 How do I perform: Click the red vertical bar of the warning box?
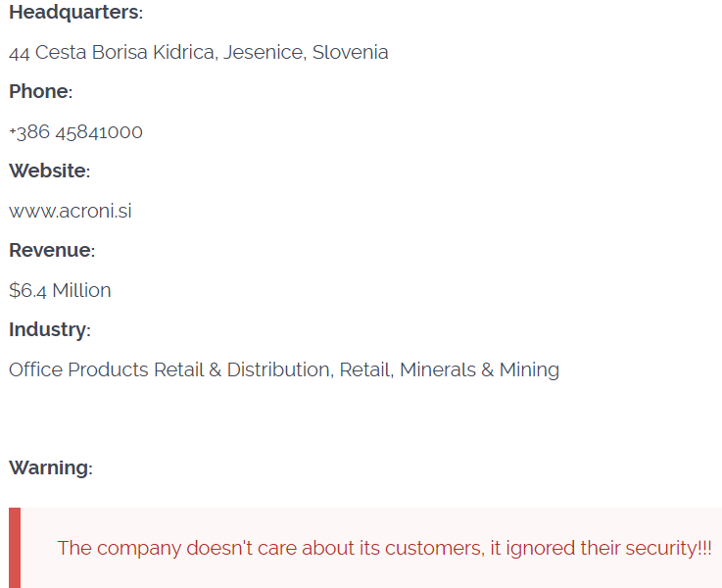tap(15, 548)
